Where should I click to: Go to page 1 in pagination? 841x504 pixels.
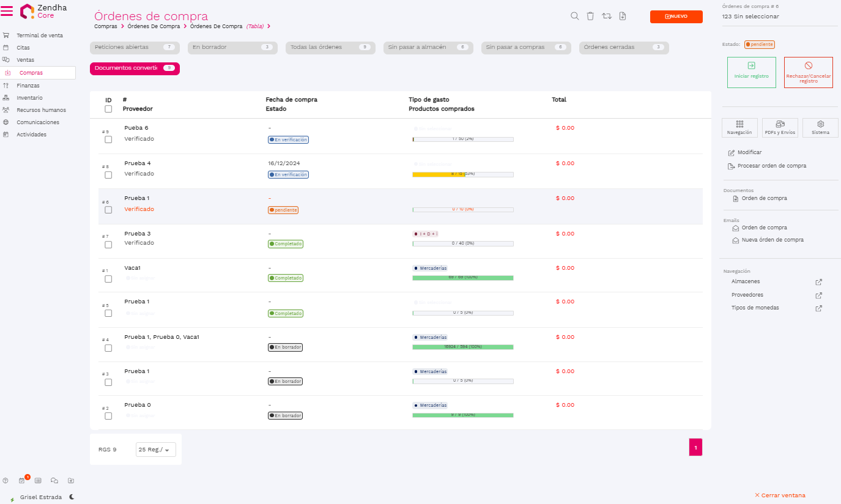(695, 448)
